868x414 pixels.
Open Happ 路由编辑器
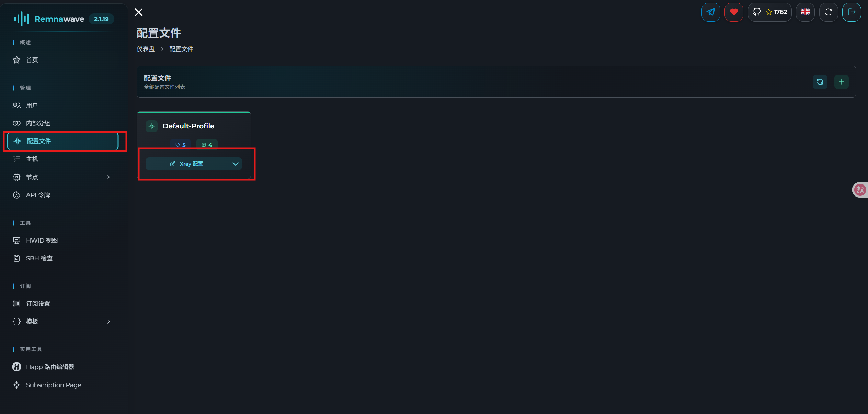click(50, 367)
